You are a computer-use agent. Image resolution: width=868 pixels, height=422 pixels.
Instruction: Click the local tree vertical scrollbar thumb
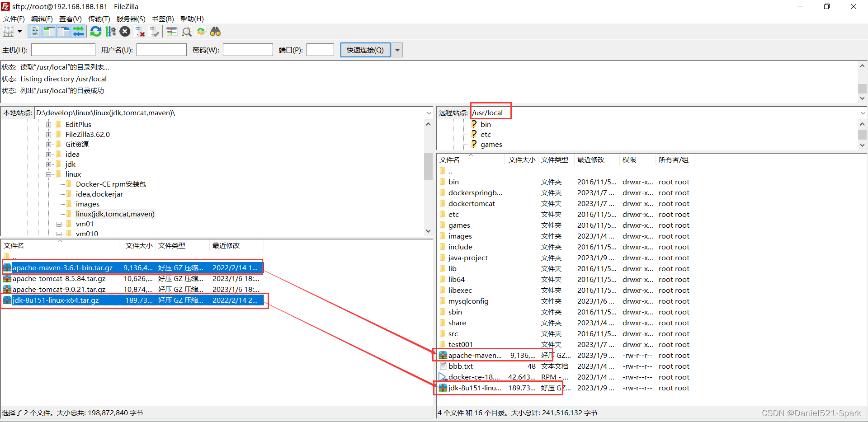click(428, 166)
